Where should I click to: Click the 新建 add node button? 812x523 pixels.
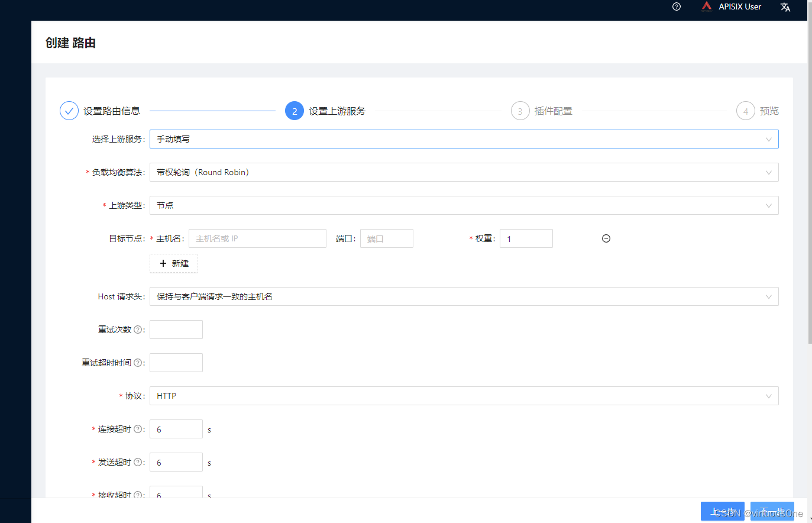click(x=174, y=263)
